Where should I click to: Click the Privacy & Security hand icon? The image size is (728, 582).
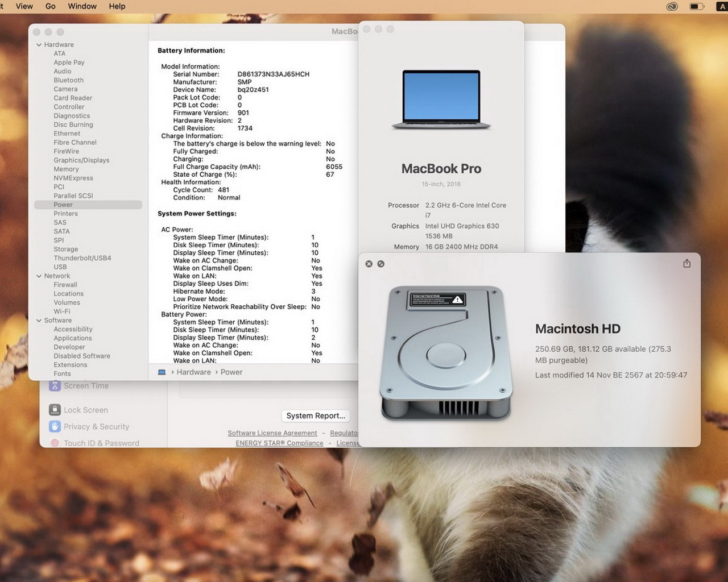click(55, 426)
